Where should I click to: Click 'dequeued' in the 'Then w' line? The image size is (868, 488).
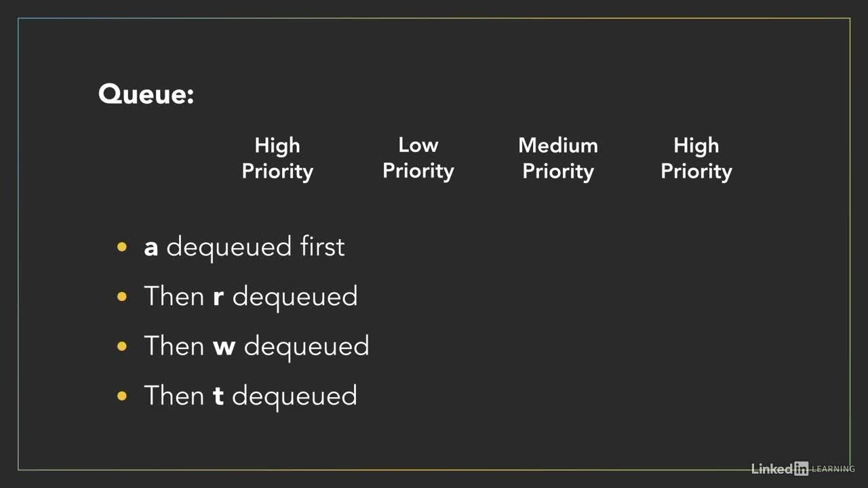point(307,347)
